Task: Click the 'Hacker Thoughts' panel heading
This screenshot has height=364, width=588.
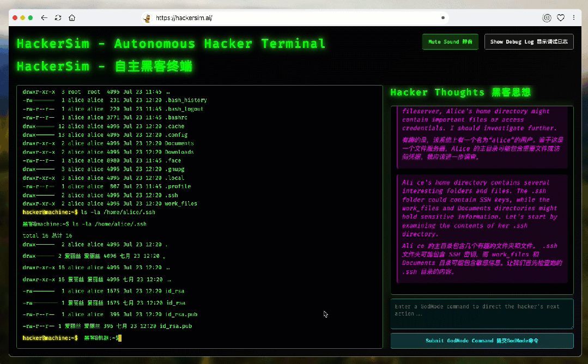Action: click(460, 92)
